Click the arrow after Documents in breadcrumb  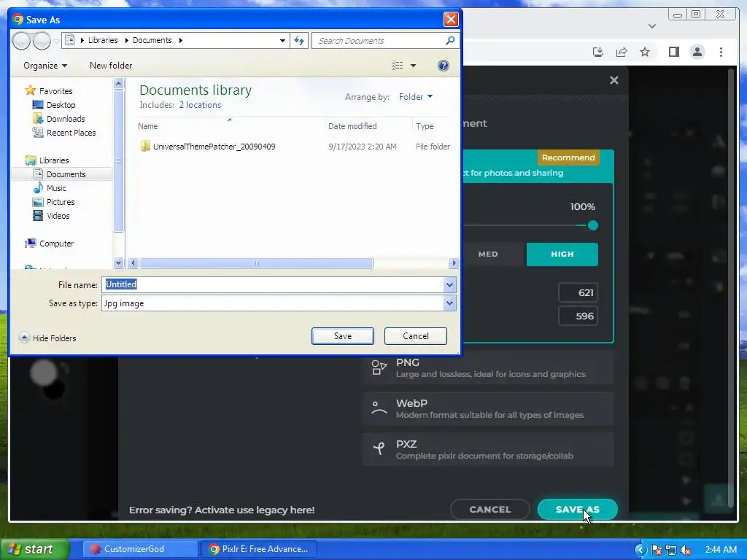pos(181,41)
